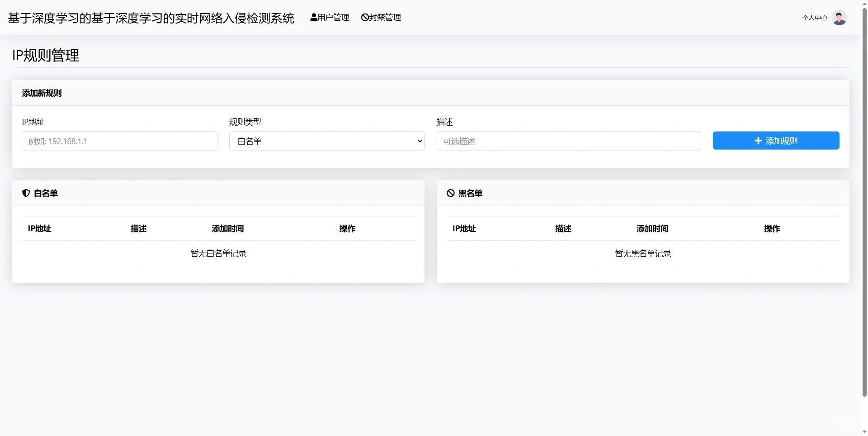Click the prohibition icon beside 黑名单

coord(450,193)
